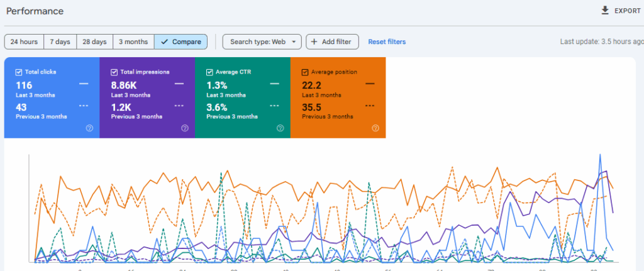Open help icon on Total impressions card
Screen dimensions: 644x271
point(185,128)
